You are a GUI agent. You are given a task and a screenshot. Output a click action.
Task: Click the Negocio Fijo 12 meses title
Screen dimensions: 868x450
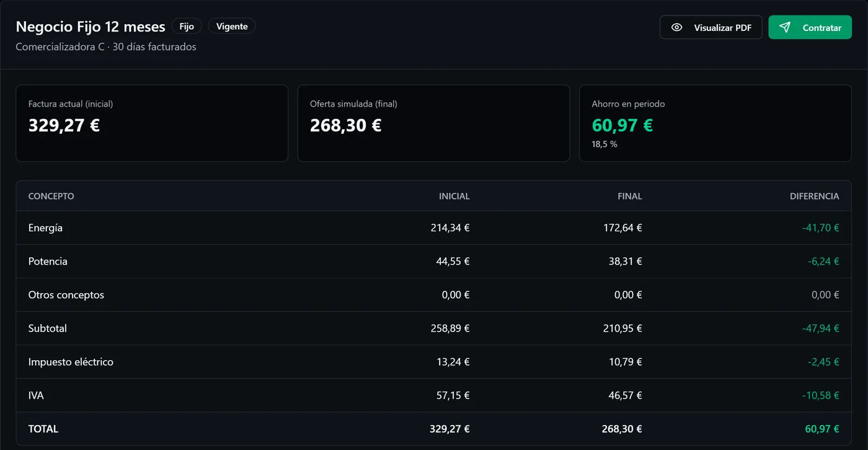pyautogui.click(x=91, y=27)
